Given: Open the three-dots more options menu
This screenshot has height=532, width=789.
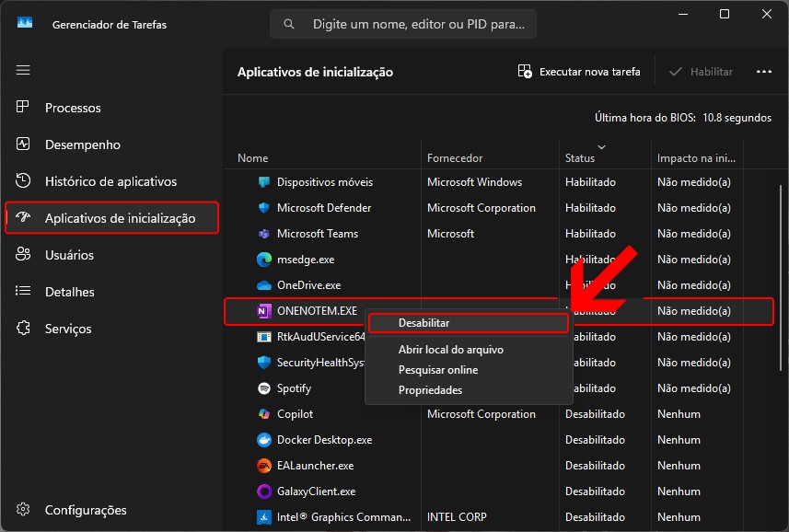Looking at the screenshot, I should coord(763,72).
